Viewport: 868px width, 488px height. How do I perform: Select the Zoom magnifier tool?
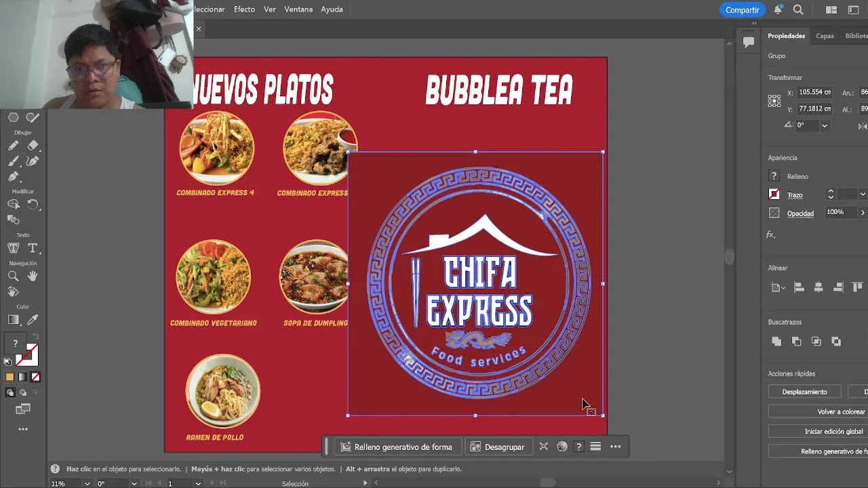point(13,277)
